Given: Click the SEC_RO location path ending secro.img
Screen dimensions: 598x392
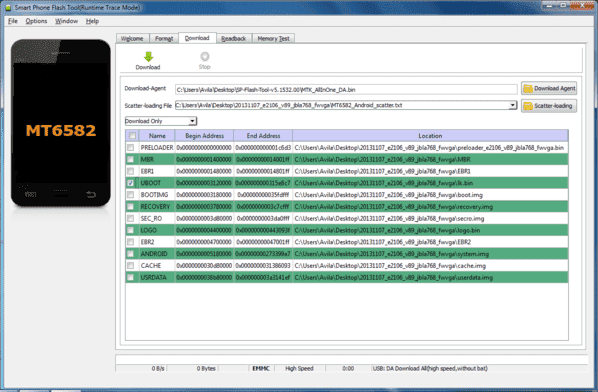Looking at the screenshot, I should click(389, 218).
